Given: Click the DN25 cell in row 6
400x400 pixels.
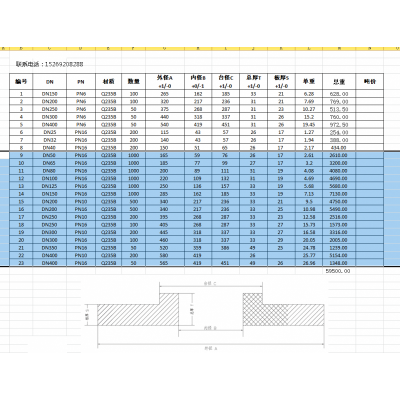Looking at the screenshot, I should [50, 132].
